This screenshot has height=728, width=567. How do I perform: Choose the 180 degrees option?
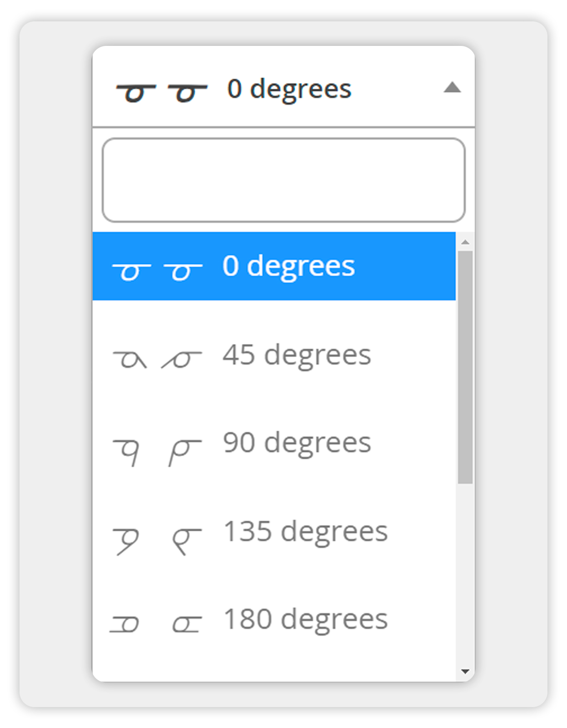pyautogui.click(x=305, y=619)
